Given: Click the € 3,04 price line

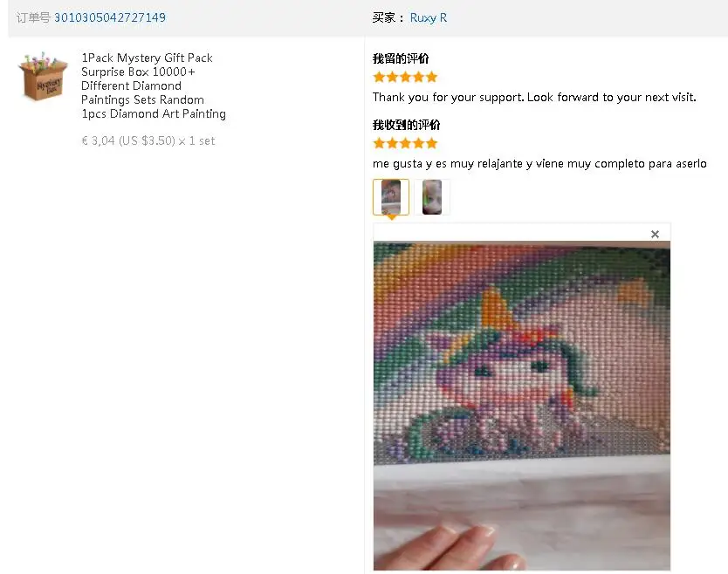Looking at the screenshot, I should (x=148, y=140).
